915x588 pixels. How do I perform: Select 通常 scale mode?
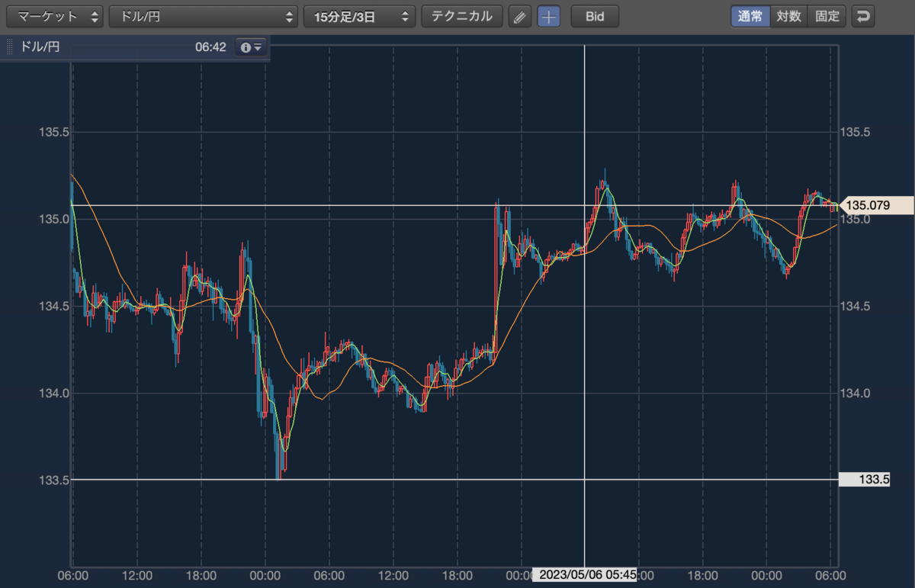point(750,16)
